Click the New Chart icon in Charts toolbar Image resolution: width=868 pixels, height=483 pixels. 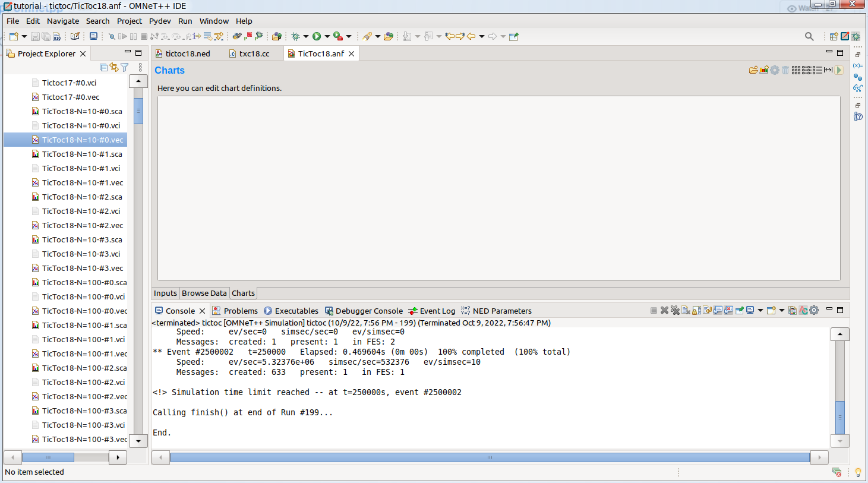(x=764, y=70)
